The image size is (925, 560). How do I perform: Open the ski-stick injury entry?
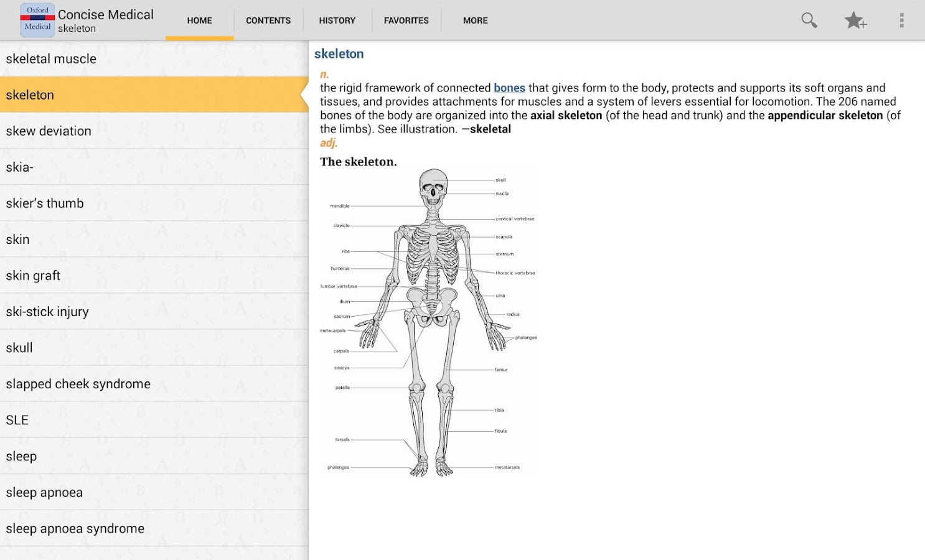[x=47, y=312]
